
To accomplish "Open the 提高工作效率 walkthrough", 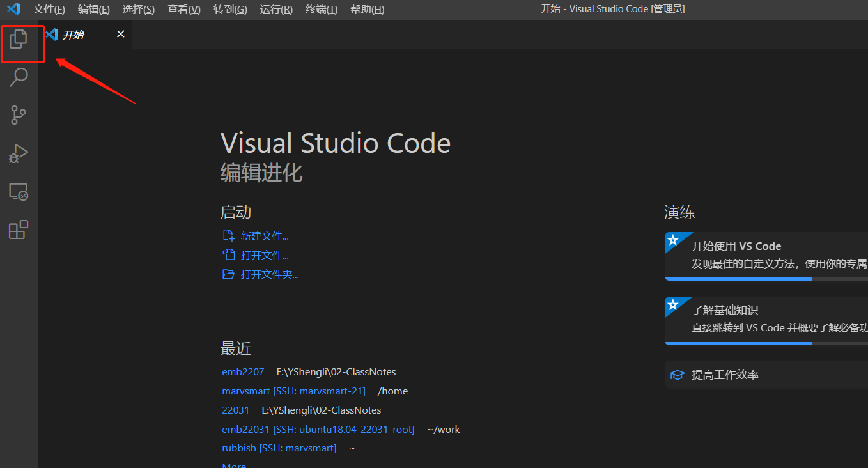I will 766,375.
